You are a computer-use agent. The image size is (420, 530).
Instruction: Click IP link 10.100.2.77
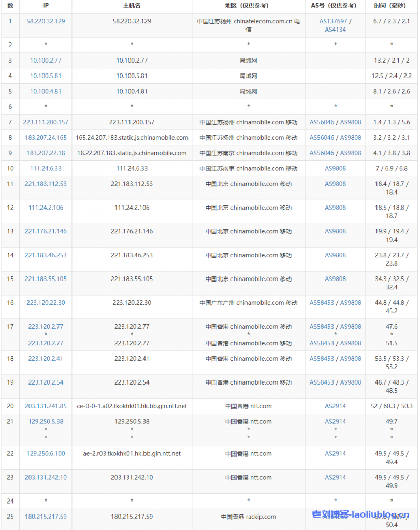(46, 61)
